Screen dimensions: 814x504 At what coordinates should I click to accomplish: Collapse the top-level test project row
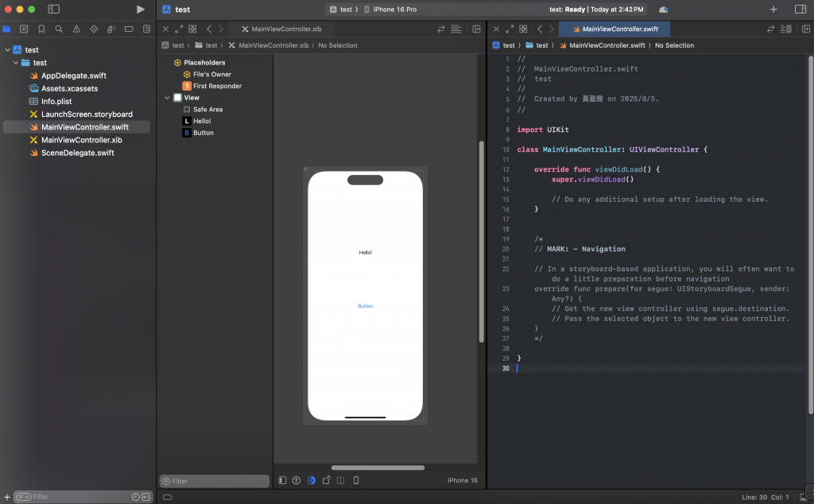7,50
